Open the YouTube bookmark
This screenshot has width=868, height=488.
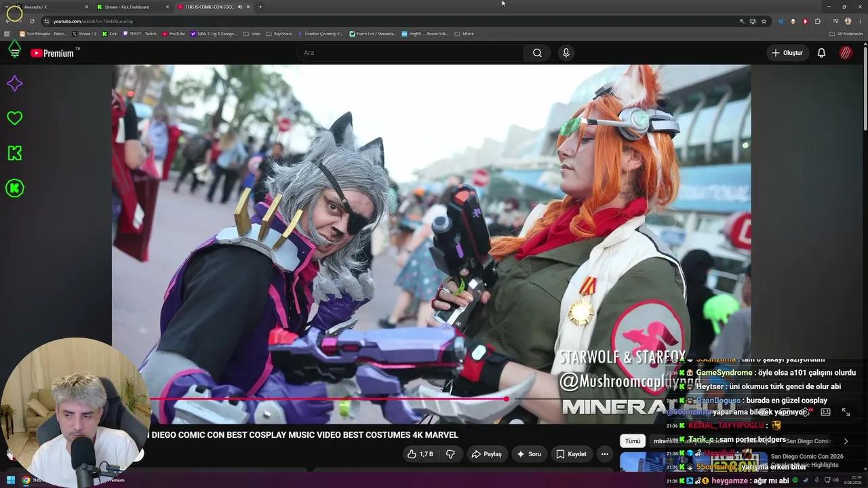pyautogui.click(x=174, y=34)
